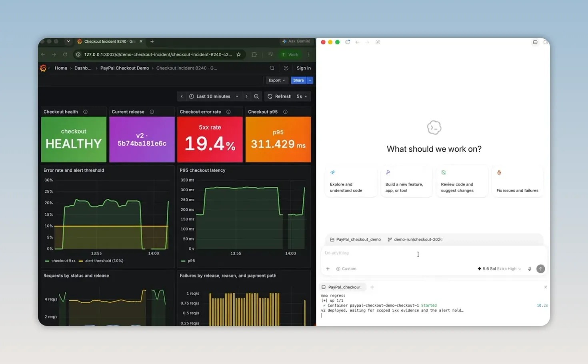This screenshot has height=364, width=588.
Task: Bookmark the page with the star icon
Action: click(239, 54)
